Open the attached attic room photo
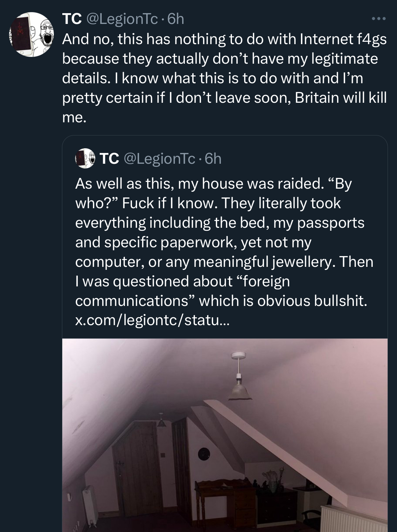This screenshot has width=397, height=532. pos(225,435)
